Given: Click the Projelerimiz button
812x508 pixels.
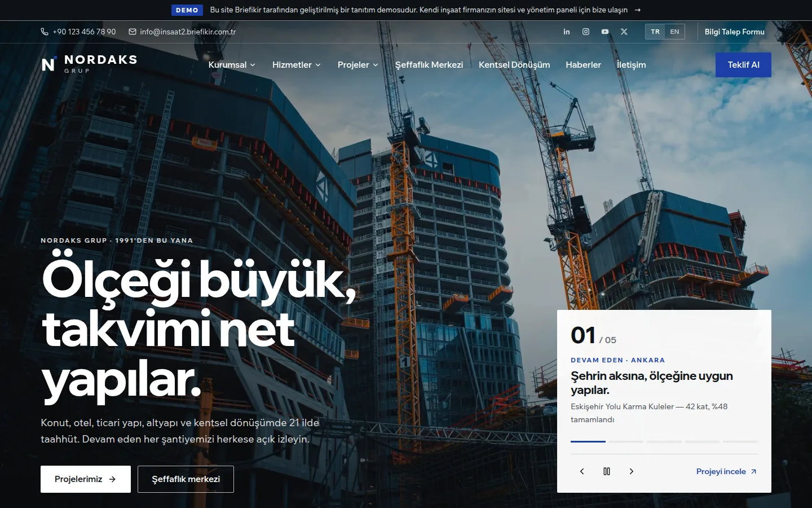Looking at the screenshot, I should [86, 479].
